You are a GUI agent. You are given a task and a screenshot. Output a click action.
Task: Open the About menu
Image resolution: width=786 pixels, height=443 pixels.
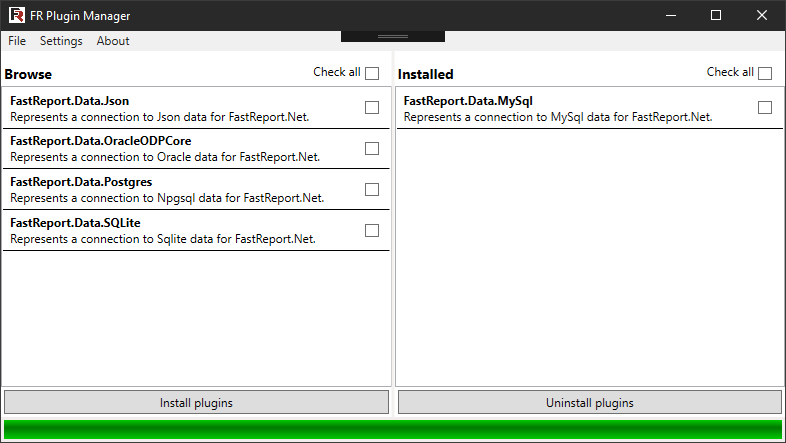(113, 41)
